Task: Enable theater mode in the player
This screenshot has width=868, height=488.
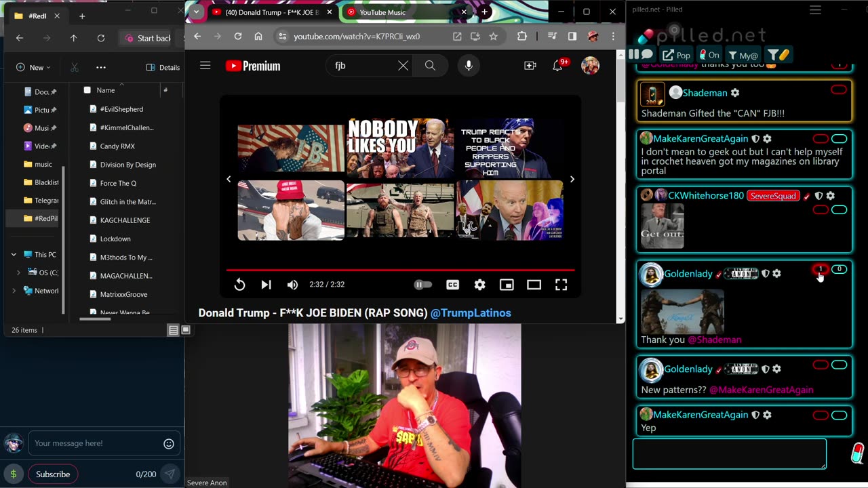Action: 534,285
